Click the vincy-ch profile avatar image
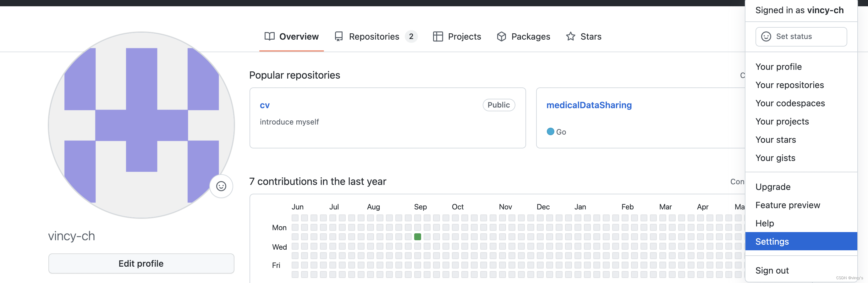This screenshot has height=283, width=868. (141, 125)
